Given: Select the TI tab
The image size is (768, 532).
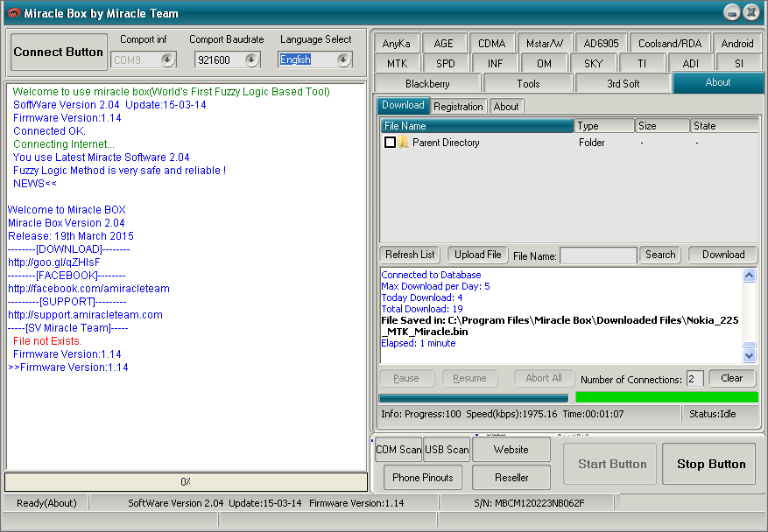Looking at the screenshot, I should coord(642,64).
